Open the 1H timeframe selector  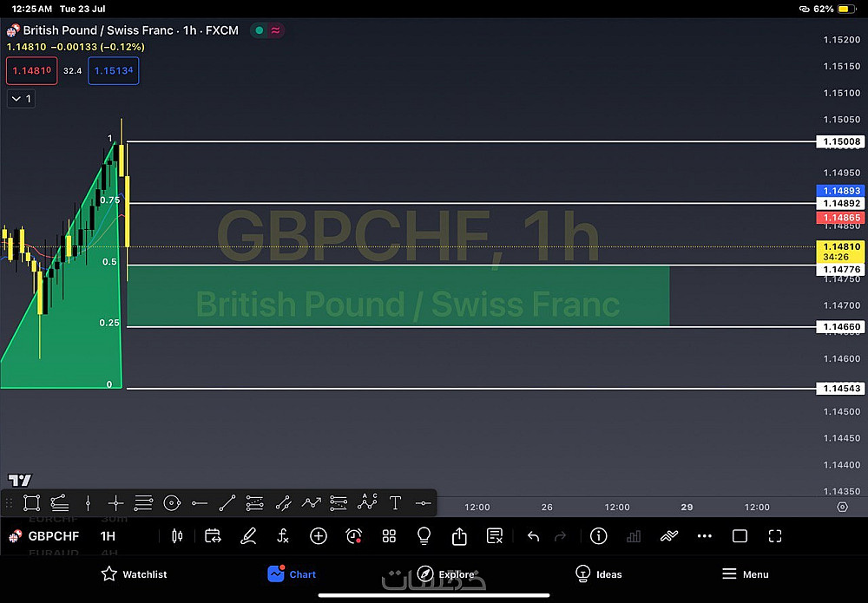[x=108, y=536]
